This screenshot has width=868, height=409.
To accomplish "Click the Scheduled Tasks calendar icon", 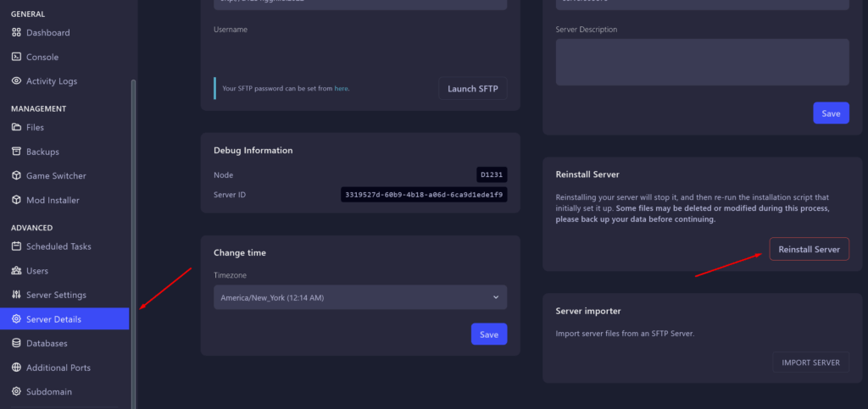I will pos(16,247).
